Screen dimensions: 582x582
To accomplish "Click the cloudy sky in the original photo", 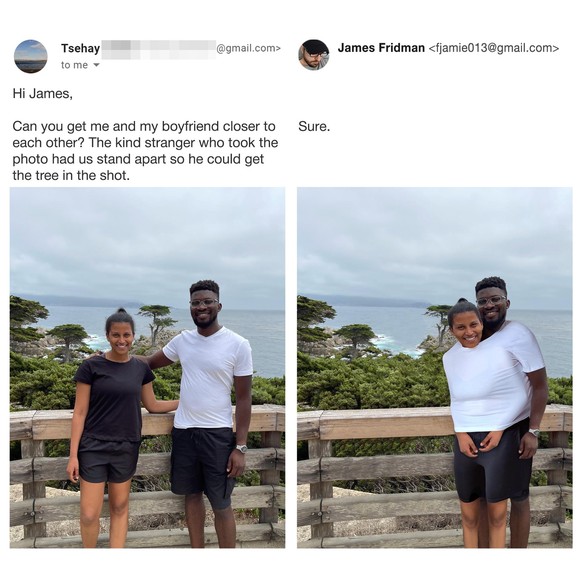I will (147, 241).
